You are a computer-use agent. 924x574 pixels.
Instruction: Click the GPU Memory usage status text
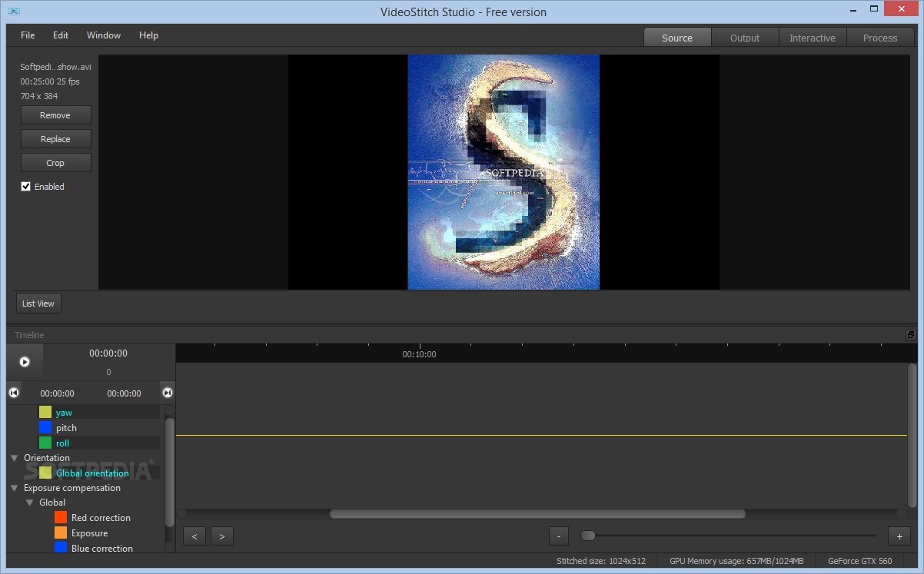coord(736,561)
